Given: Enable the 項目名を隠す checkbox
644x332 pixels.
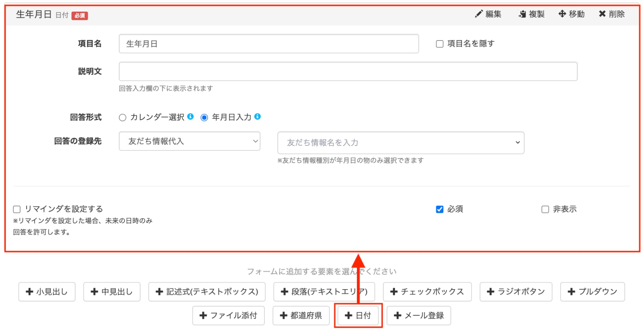Looking at the screenshot, I should pyautogui.click(x=439, y=44).
